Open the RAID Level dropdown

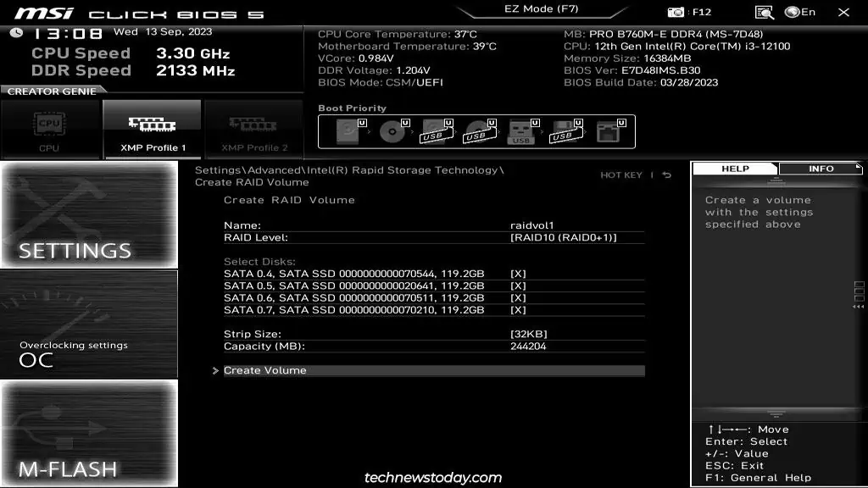point(563,238)
